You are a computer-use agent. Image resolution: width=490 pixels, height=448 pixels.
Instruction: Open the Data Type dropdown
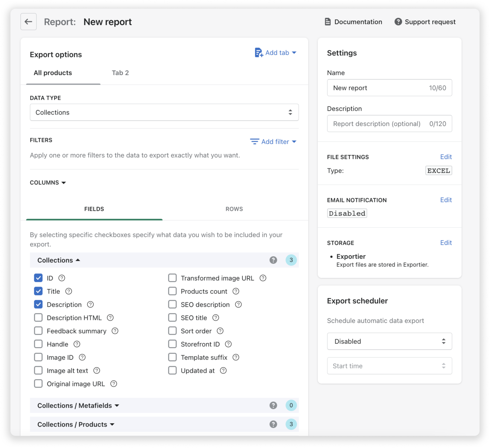164,112
